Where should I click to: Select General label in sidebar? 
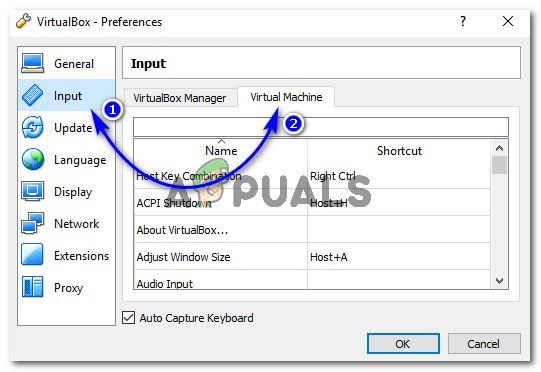[74, 63]
